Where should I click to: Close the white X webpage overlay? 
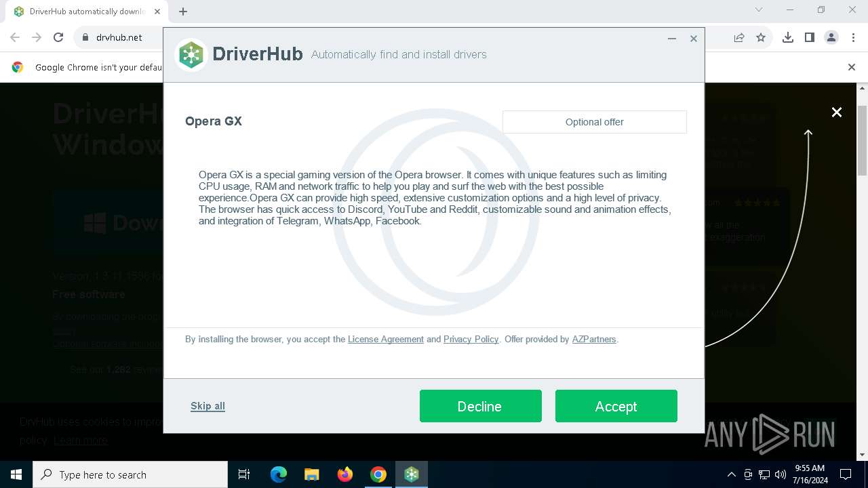point(837,113)
